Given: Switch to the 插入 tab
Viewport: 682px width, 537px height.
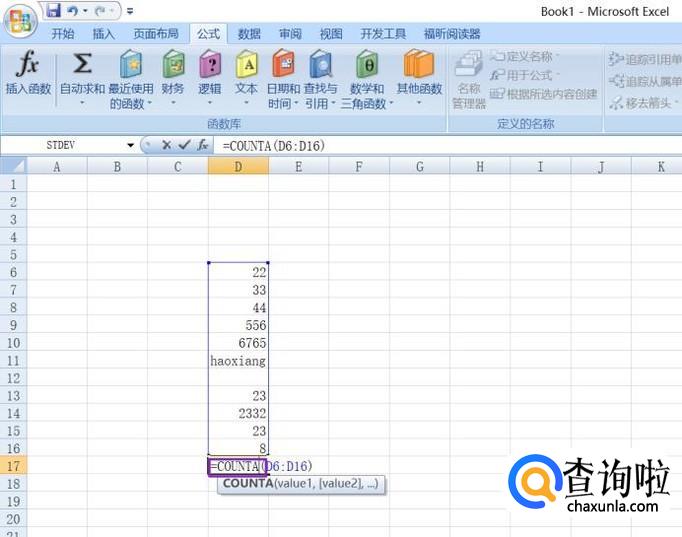Looking at the screenshot, I should (x=103, y=33).
